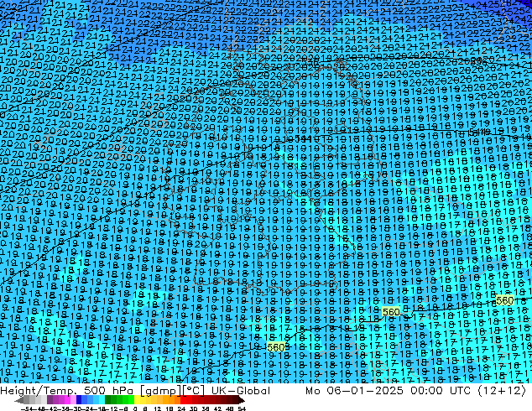The height and width of the screenshot is (411, 532).
Task: Click the 544 contour height label
Action: point(303,138)
